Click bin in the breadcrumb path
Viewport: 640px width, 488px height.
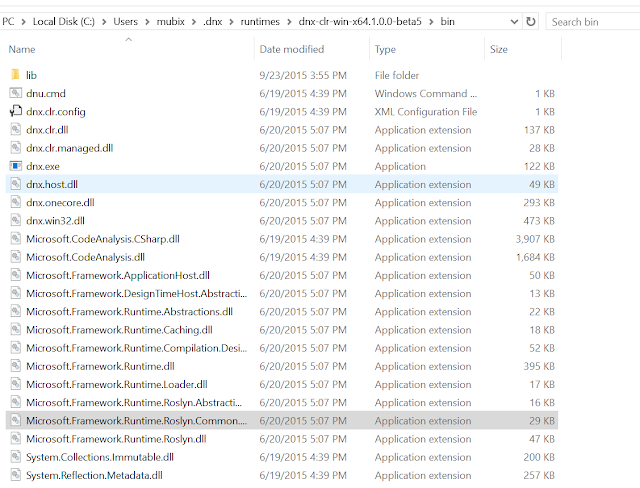447,22
